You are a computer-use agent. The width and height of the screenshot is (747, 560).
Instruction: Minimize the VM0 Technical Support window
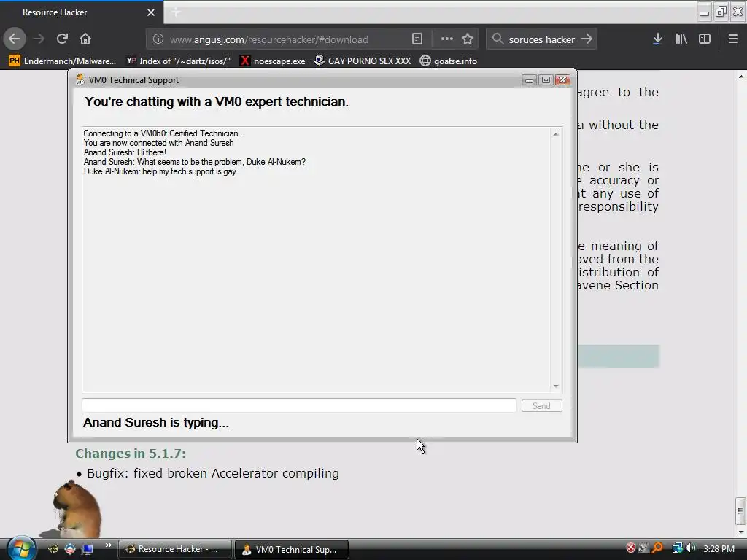(529, 80)
